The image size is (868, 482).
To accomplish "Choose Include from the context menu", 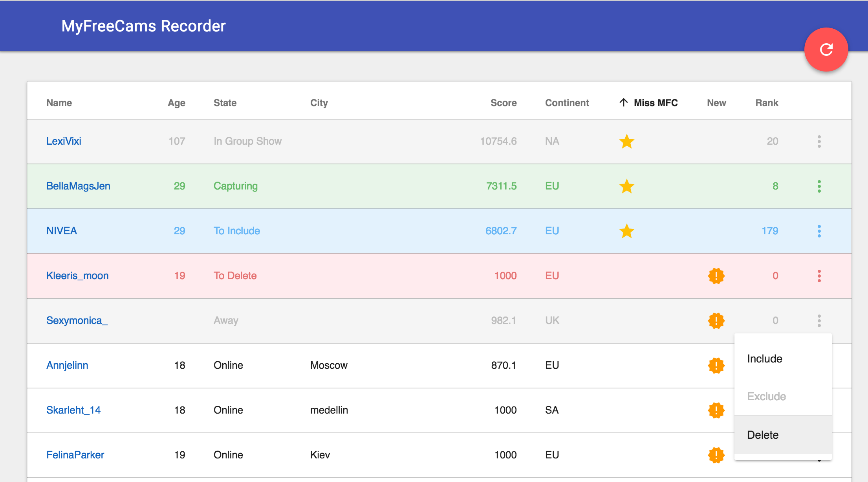I will coord(764,359).
